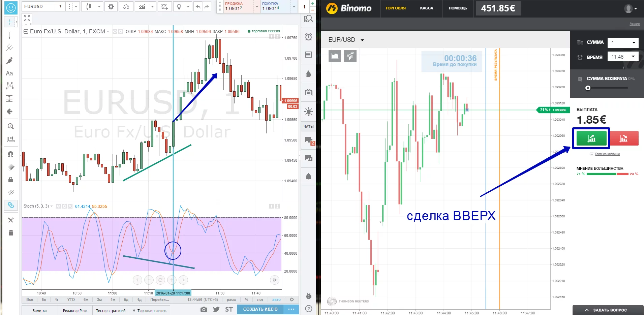Toggle the % percent scale option

[x=247, y=300]
